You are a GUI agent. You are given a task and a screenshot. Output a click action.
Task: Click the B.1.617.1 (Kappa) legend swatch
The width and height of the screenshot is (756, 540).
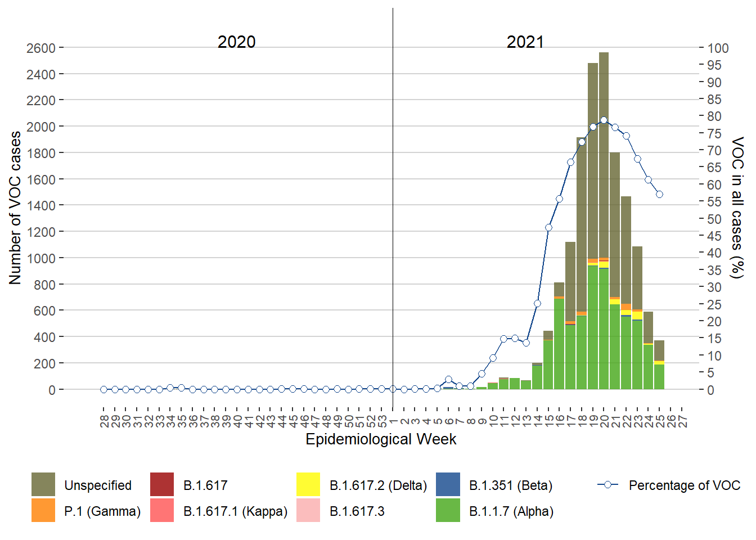[x=162, y=511]
